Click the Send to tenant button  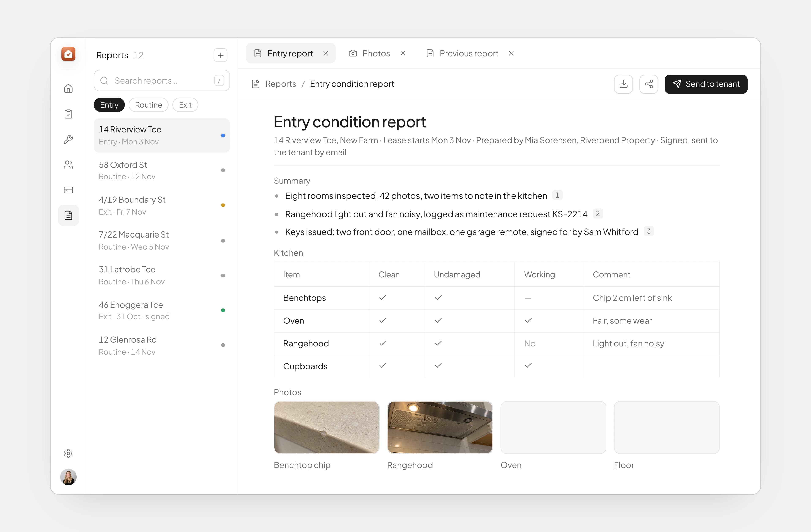pyautogui.click(x=706, y=84)
